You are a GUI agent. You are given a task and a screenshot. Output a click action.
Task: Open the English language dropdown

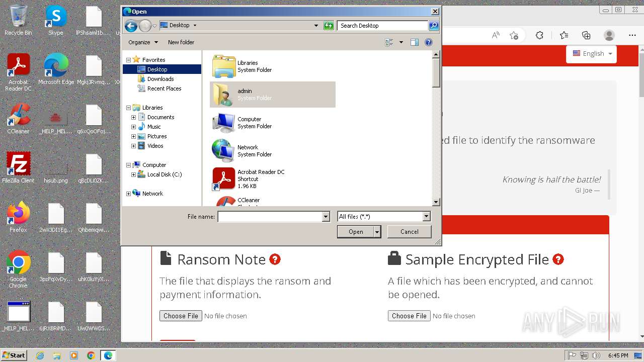[x=592, y=54]
